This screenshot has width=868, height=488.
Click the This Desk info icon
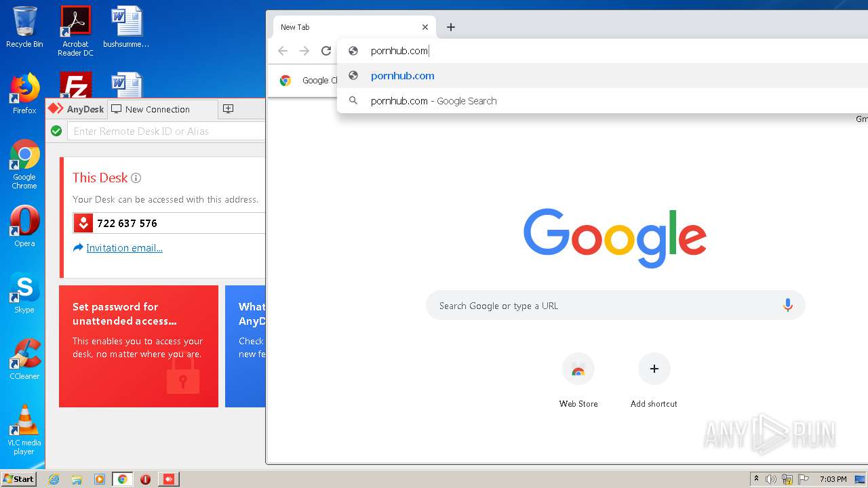click(136, 178)
